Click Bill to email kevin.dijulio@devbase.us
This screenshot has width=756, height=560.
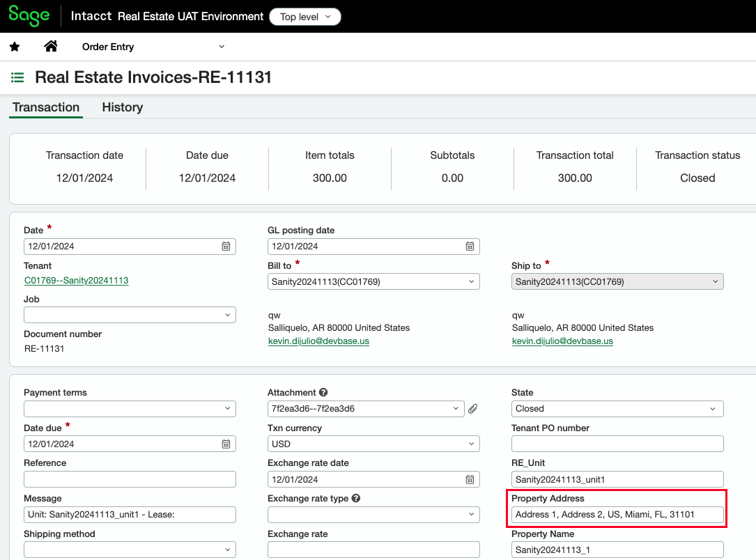point(318,341)
